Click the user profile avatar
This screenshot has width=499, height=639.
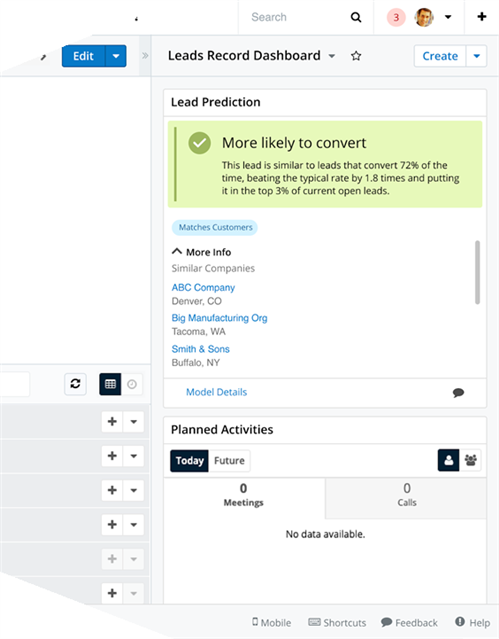tap(424, 17)
